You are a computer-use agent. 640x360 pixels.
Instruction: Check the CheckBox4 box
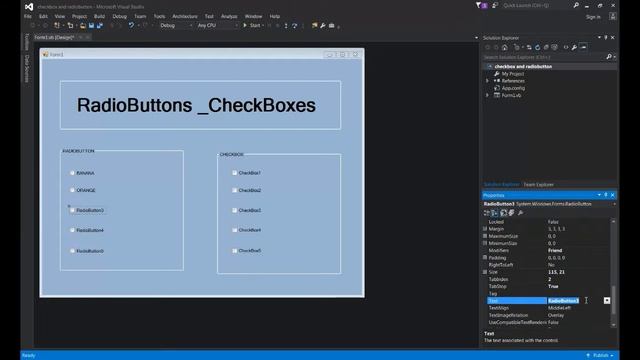pos(234,230)
